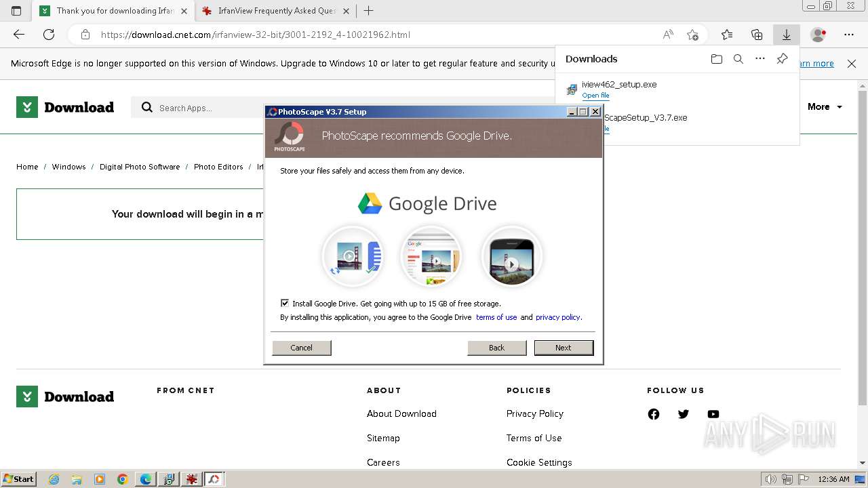This screenshot has width=868, height=488.
Task: Open the Windows Start menu
Action: (x=18, y=479)
